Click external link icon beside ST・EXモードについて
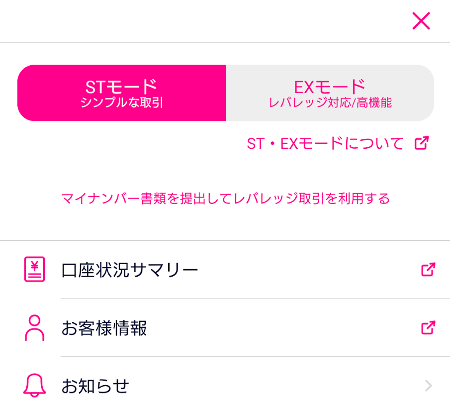This screenshot has height=404, width=450. tap(422, 143)
